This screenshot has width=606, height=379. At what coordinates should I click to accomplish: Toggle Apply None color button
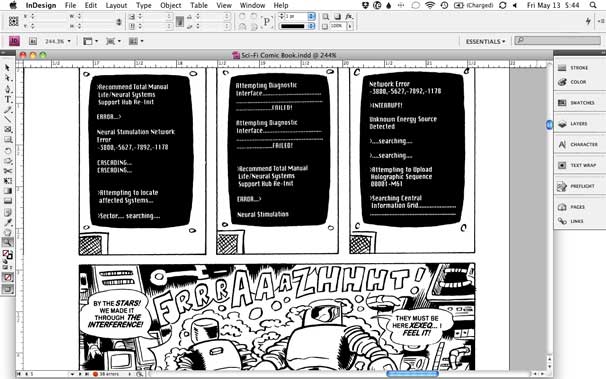point(8,277)
